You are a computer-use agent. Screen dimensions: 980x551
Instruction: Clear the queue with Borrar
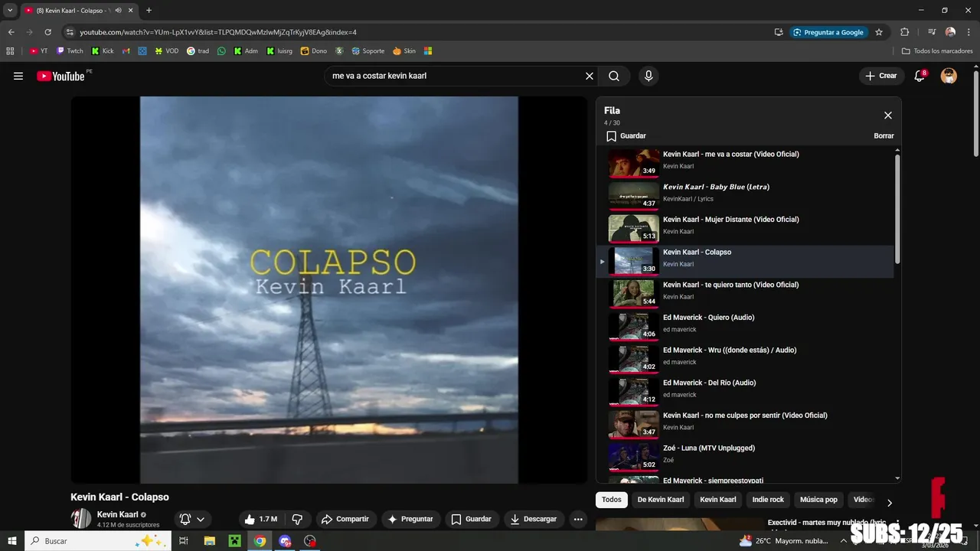coord(884,135)
